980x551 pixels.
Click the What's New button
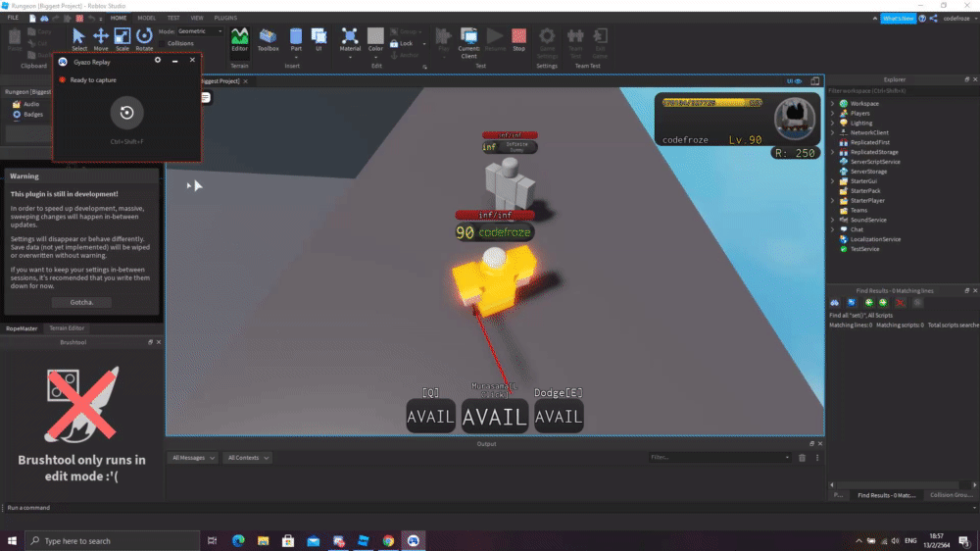click(898, 18)
